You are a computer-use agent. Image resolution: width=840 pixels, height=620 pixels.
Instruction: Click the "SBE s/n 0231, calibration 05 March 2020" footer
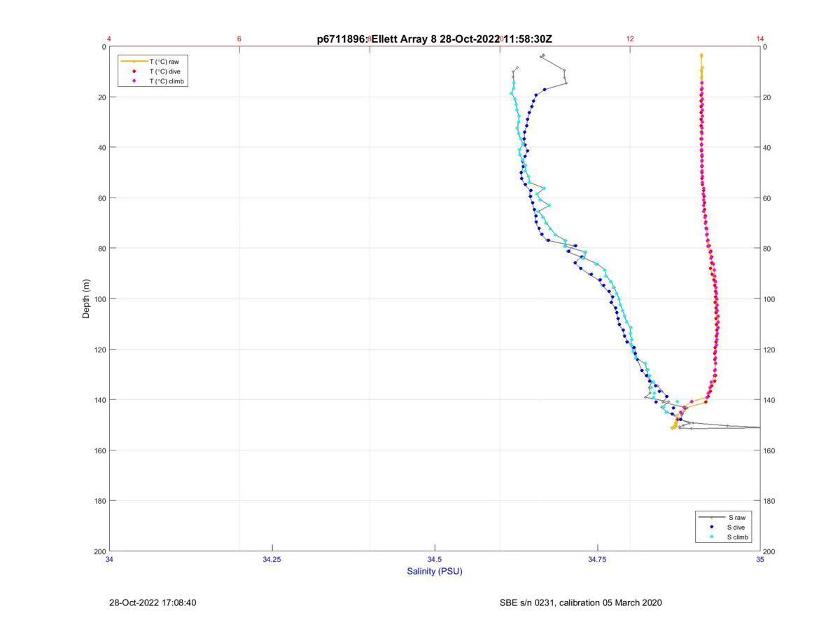(x=580, y=602)
